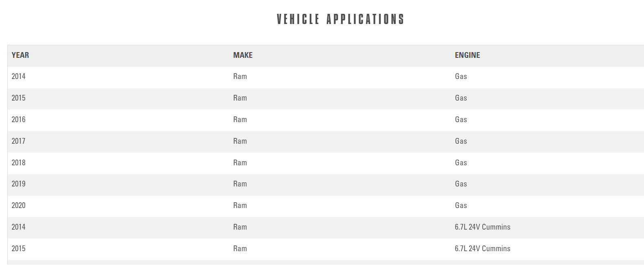This screenshot has width=644, height=265.
Task: Select the Ram make cell in the 2019 row
Action: click(x=240, y=184)
